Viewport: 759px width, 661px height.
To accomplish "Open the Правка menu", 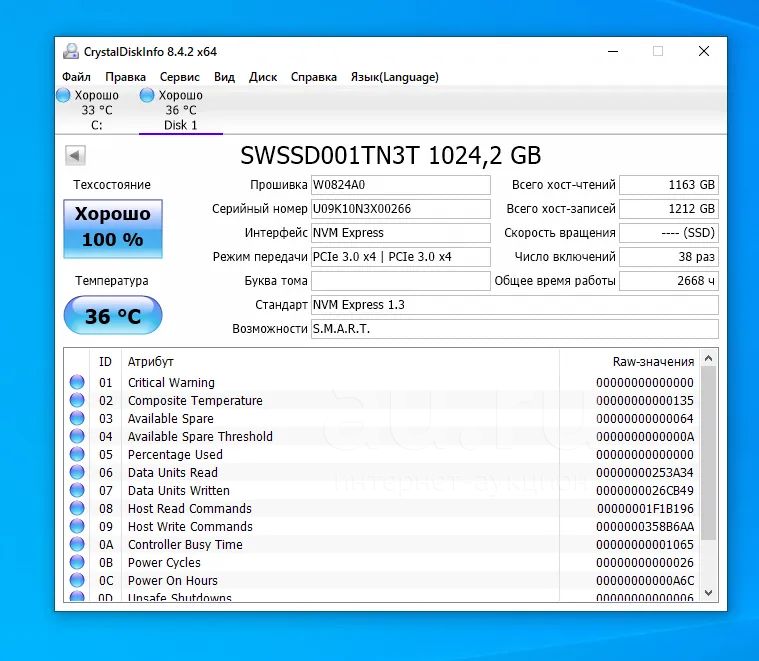I will tap(125, 77).
